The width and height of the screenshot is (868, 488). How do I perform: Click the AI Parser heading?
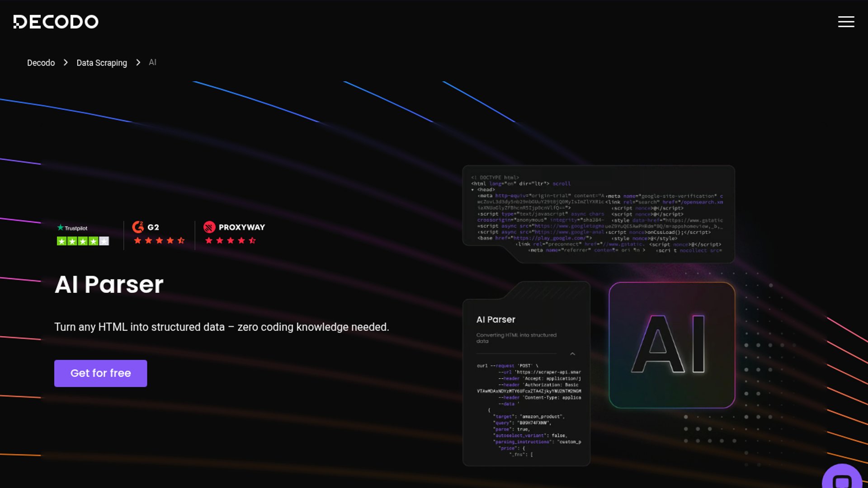[109, 285]
